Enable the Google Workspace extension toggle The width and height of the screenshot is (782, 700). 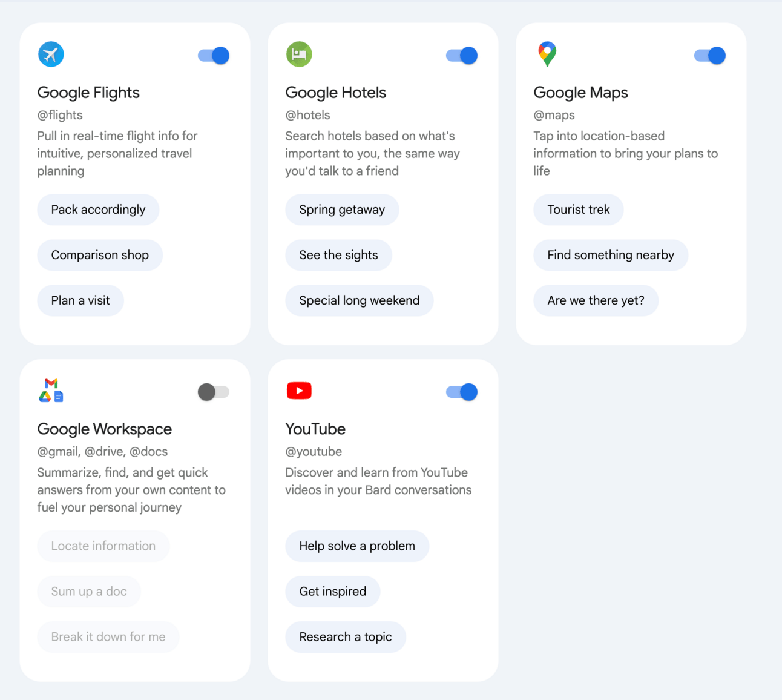tap(214, 392)
